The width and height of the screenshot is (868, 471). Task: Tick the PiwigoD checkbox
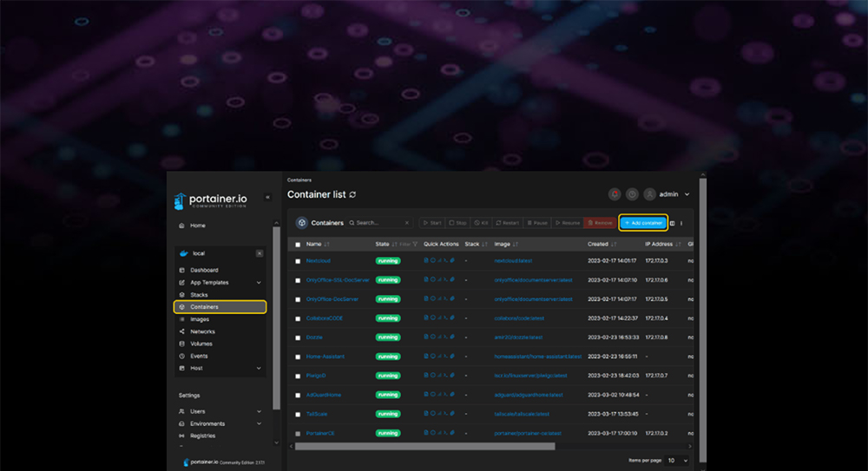298,376
